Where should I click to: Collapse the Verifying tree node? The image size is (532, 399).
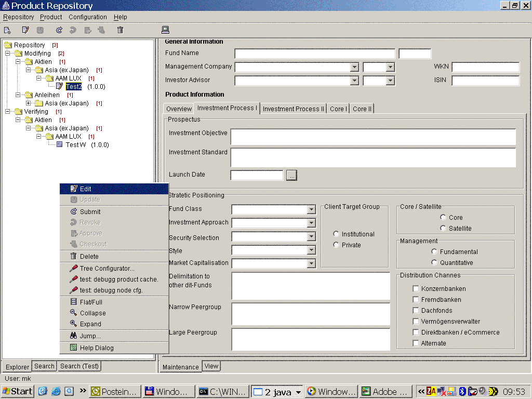click(8, 112)
